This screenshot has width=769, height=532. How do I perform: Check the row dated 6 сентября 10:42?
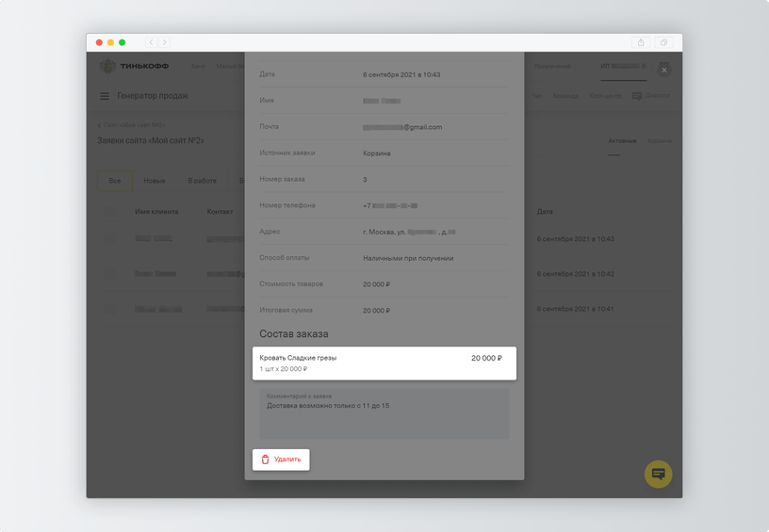(110, 274)
